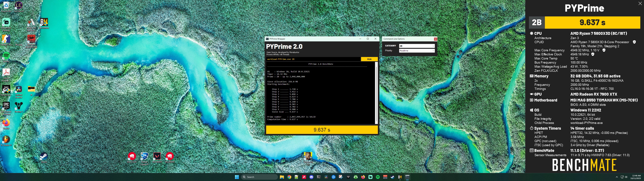Open the Recycle Bin desktop icon

pyautogui.click(x=6, y=7)
